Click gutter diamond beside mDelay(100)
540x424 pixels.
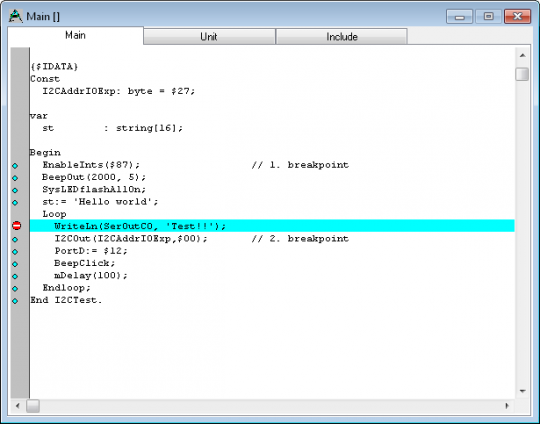tap(15, 276)
